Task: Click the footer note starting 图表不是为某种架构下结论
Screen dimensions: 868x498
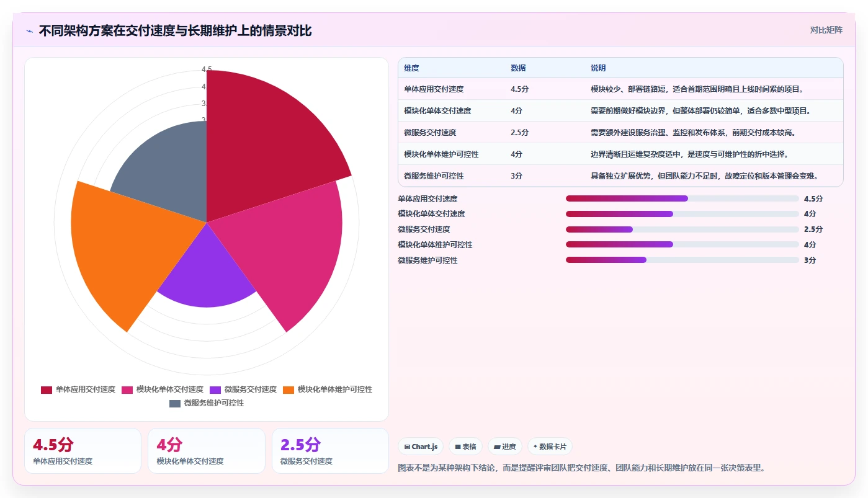Action: point(581,468)
